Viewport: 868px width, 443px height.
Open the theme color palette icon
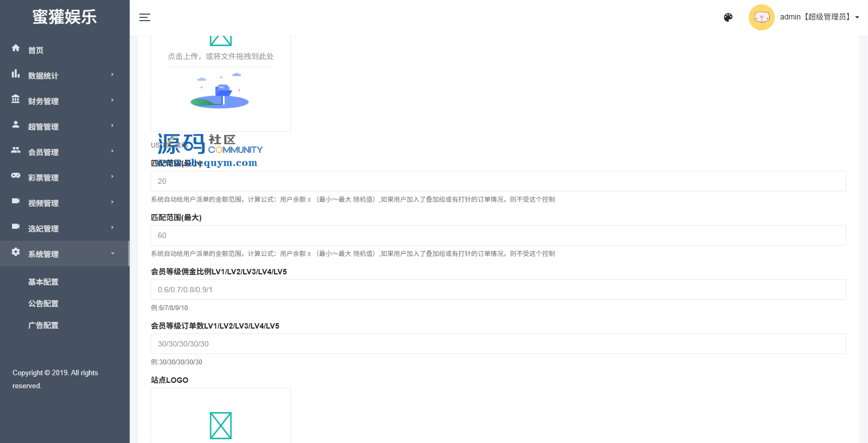728,17
